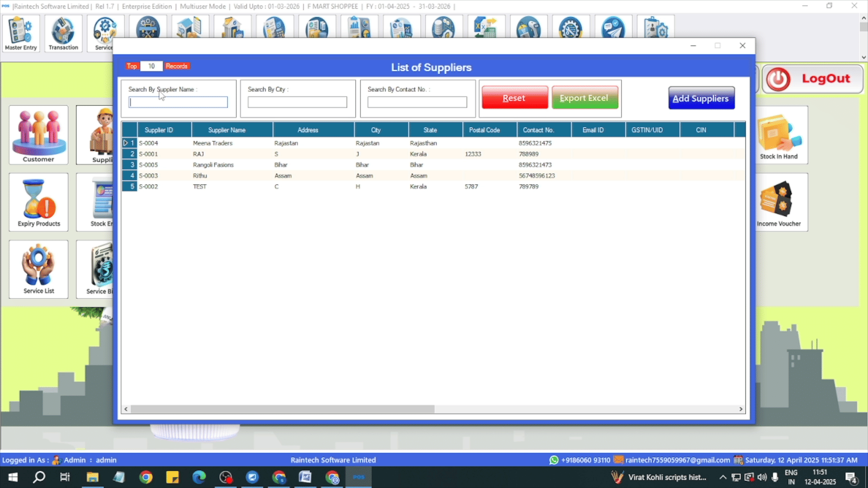
Task: Expand hidden system tray icons chevron
Action: 722,477
